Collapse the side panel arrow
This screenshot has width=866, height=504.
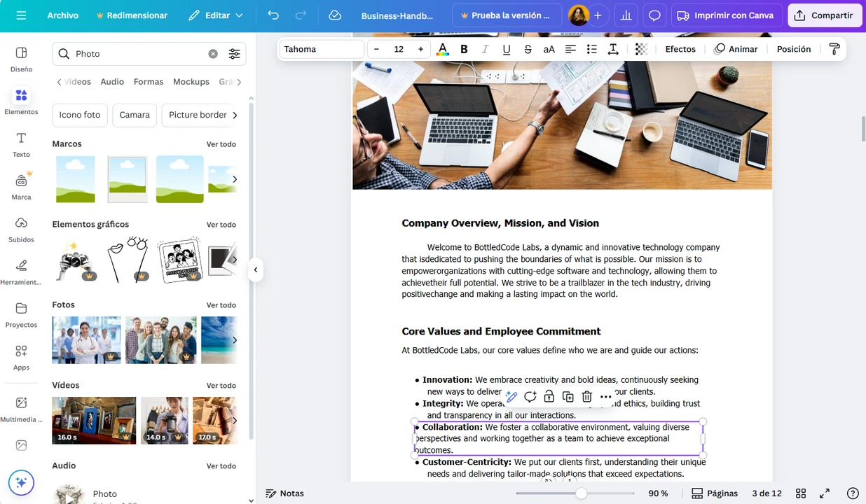click(256, 269)
